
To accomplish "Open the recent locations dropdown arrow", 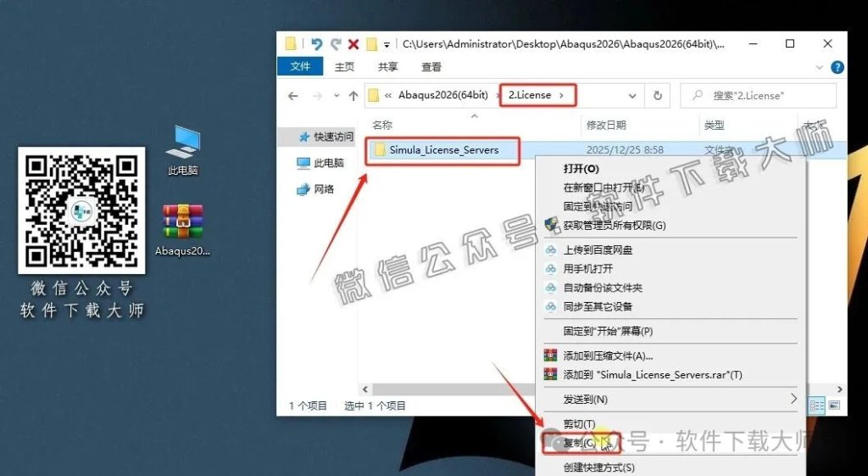I will [336, 96].
